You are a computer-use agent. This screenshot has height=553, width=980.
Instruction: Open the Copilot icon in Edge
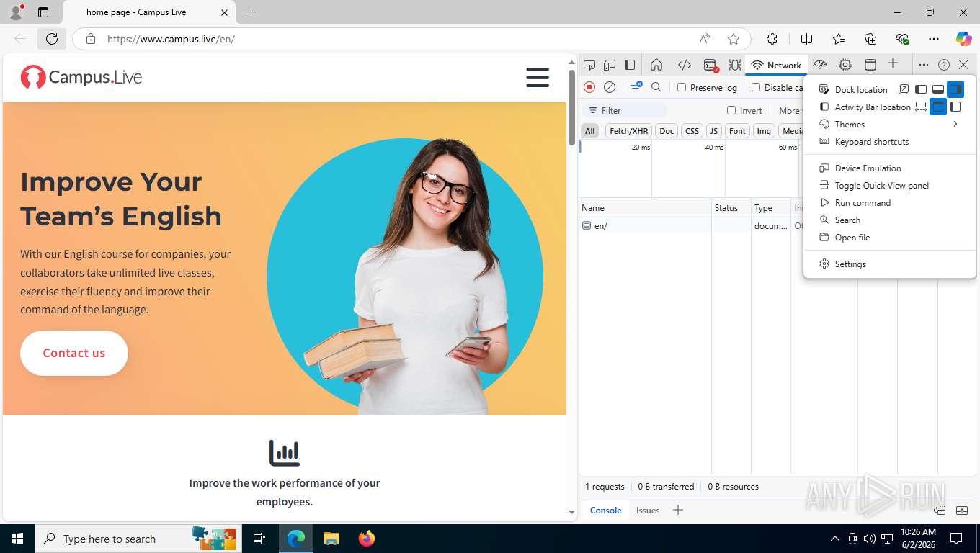pyautogui.click(x=963, y=39)
